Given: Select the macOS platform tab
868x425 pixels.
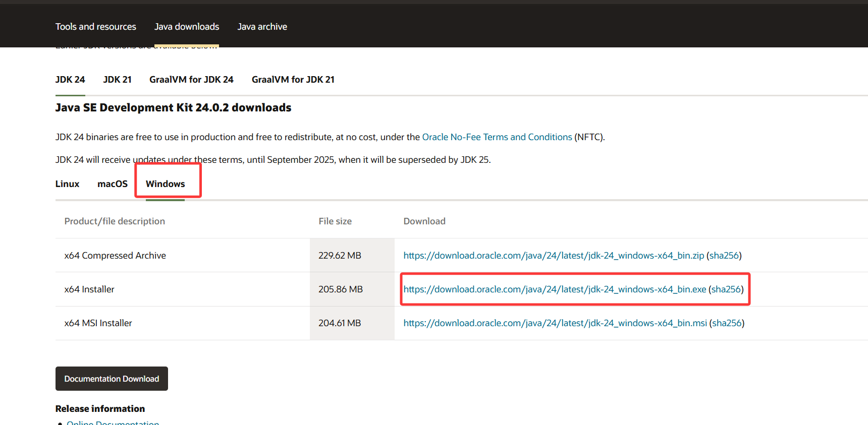Looking at the screenshot, I should tap(113, 184).
